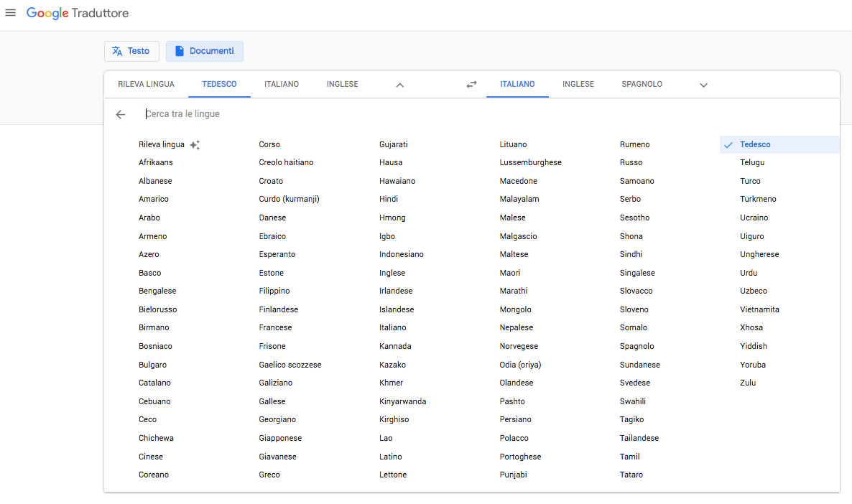Select Turco from the list
852x504 pixels.
point(750,181)
